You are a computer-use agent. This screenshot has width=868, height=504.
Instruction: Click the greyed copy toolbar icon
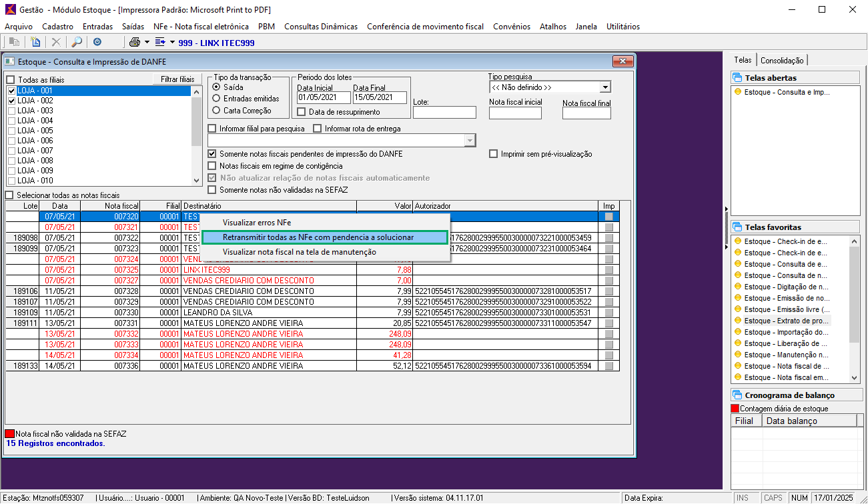point(14,42)
